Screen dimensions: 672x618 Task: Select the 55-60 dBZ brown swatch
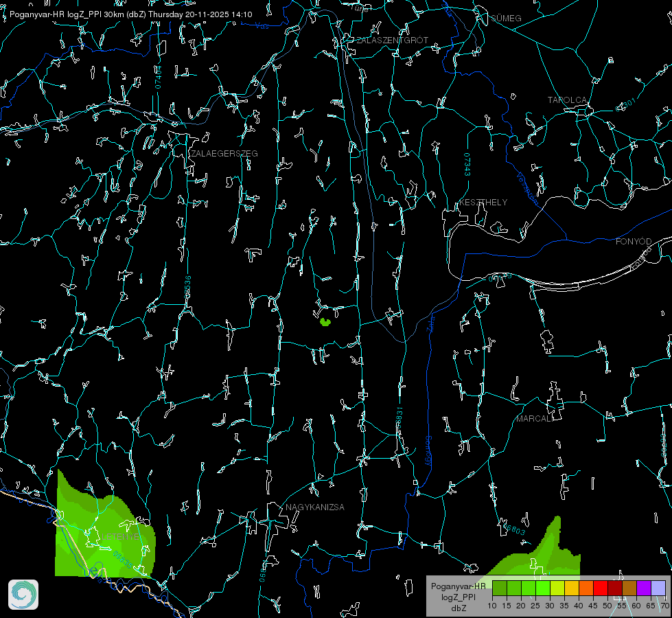coord(629,588)
